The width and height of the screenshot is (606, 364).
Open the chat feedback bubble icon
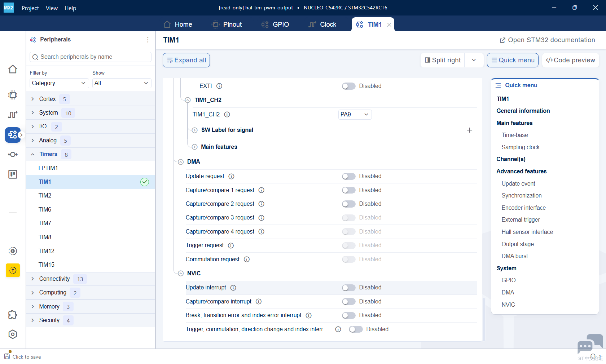click(x=590, y=344)
